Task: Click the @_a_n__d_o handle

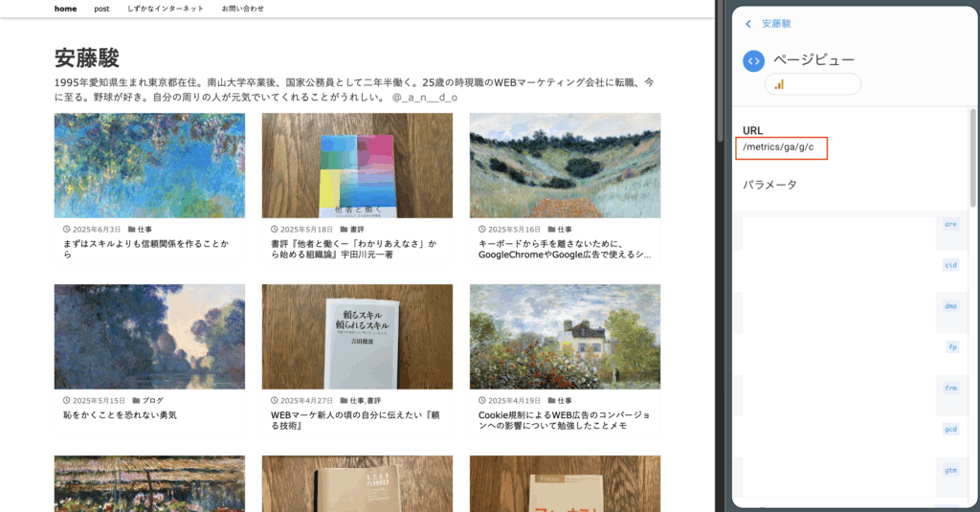Action: (425, 98)
